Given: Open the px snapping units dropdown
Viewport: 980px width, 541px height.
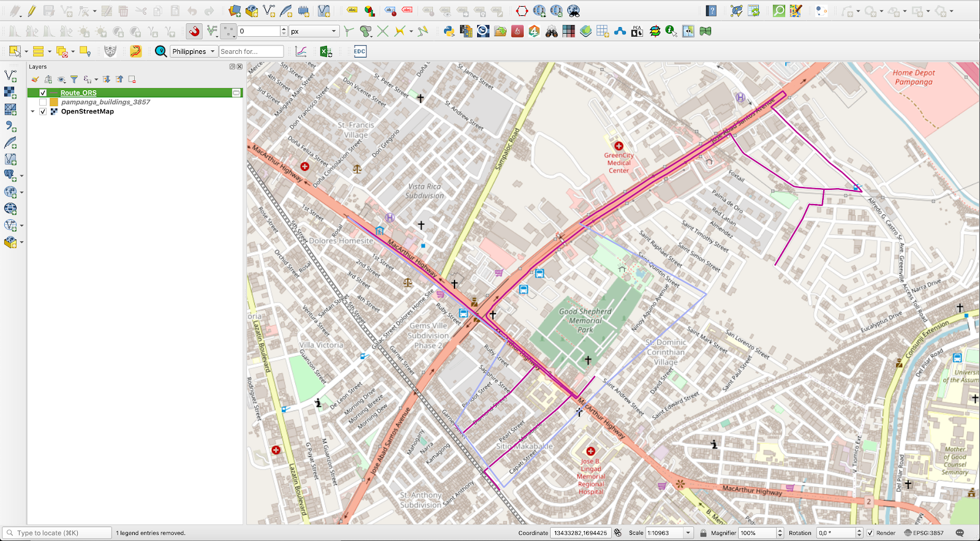Looking at the screenshot, I should pyautogui.click(x=314, y=31).
